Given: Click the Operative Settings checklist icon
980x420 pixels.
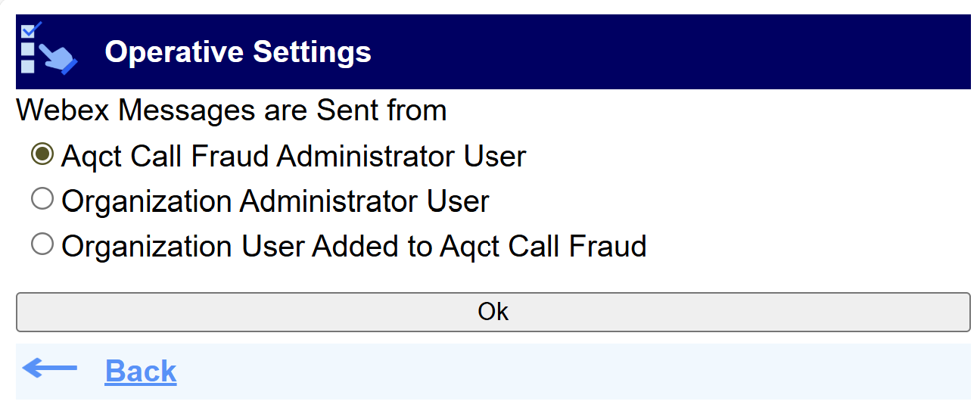Looking at the screenshot, I should point(48,50).
